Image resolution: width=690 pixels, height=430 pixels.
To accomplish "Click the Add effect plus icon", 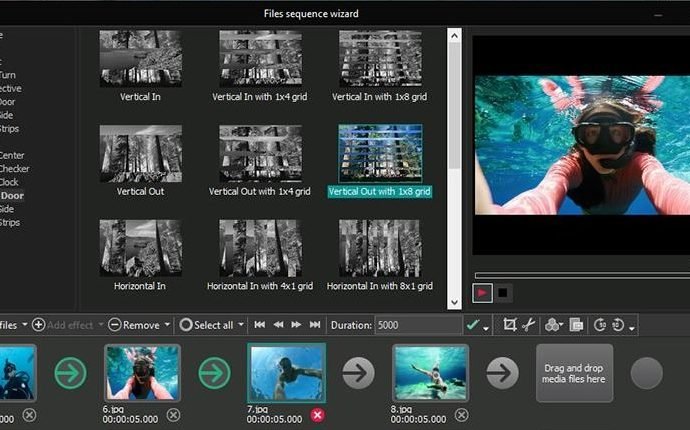I will click(x=38, y=325).
